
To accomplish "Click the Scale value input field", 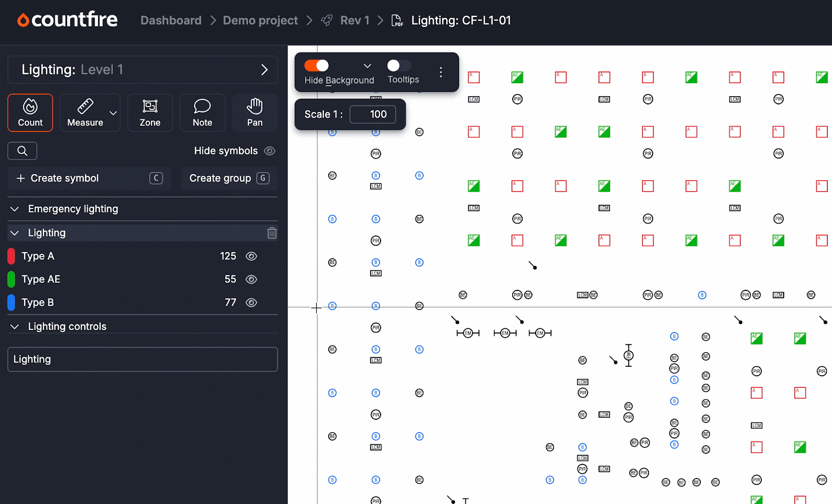I will point(373,114).
